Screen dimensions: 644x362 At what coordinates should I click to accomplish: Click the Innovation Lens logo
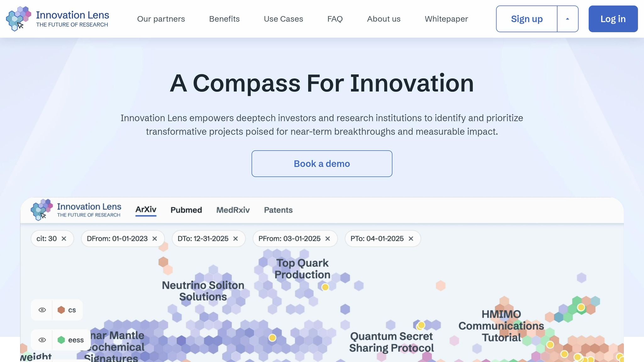(58, 19)
